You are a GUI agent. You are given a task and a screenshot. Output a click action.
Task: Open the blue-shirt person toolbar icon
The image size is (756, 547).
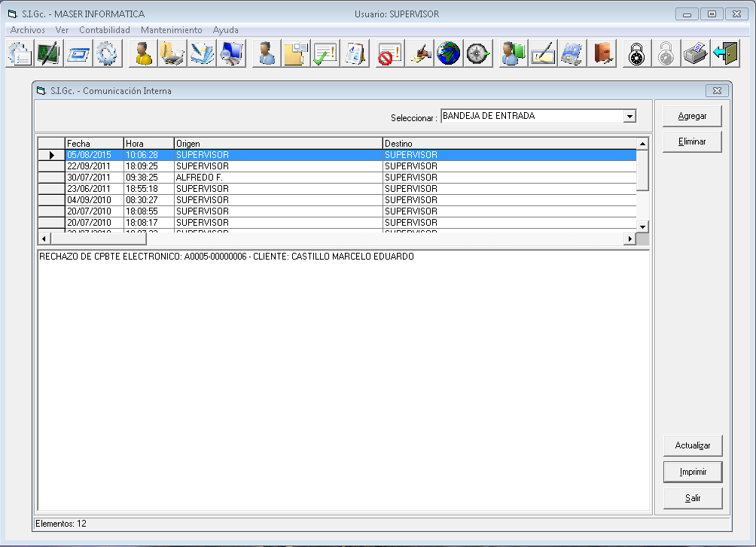coord(266,53)
